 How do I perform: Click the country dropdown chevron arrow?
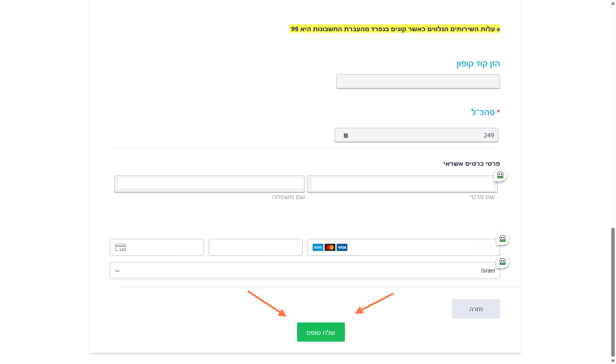coord(117,271)
